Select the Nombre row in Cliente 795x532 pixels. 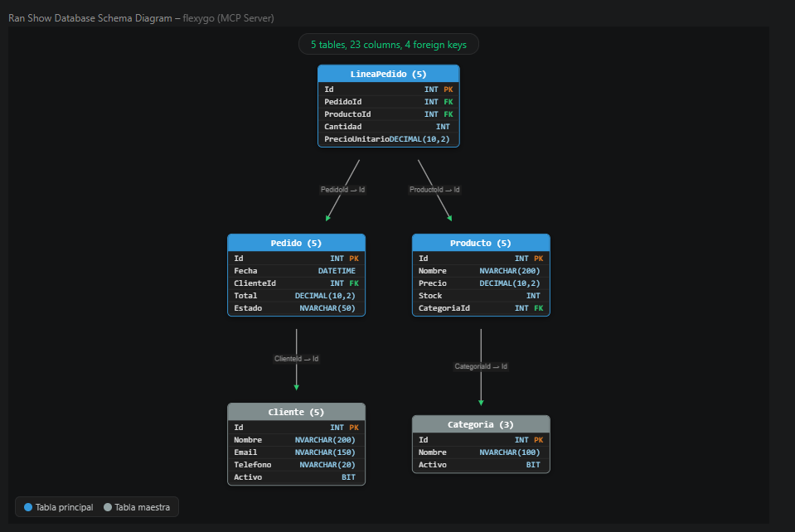click(x=296, y=440)
